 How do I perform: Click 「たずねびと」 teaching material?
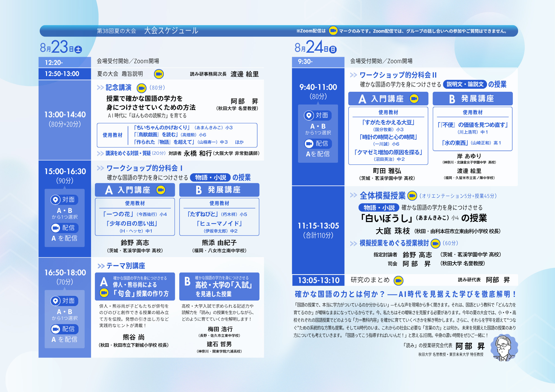pyautogui.click(x=203, y=214)
